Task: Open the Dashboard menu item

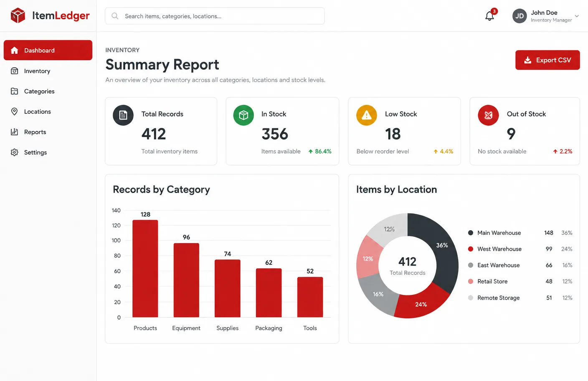Action: coord(48,50)
